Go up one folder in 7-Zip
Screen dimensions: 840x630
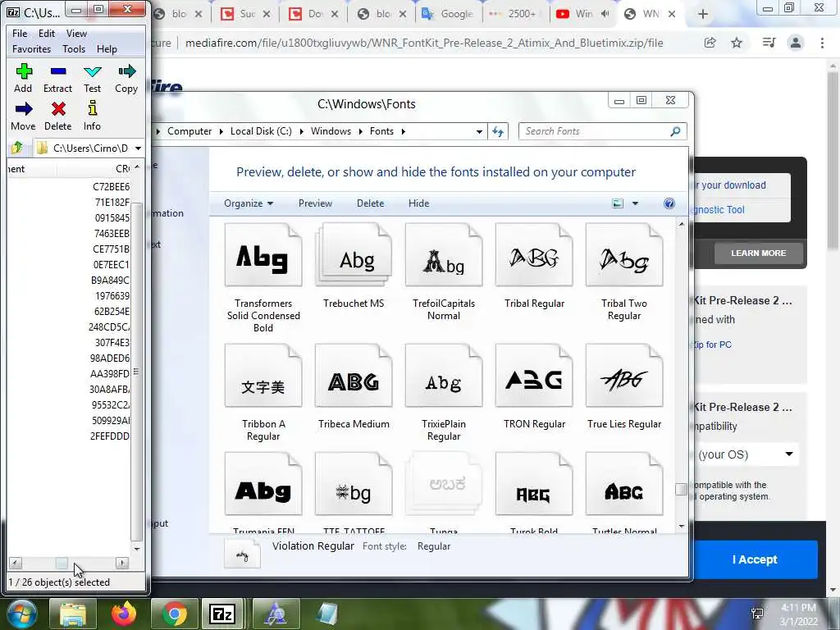17,148
